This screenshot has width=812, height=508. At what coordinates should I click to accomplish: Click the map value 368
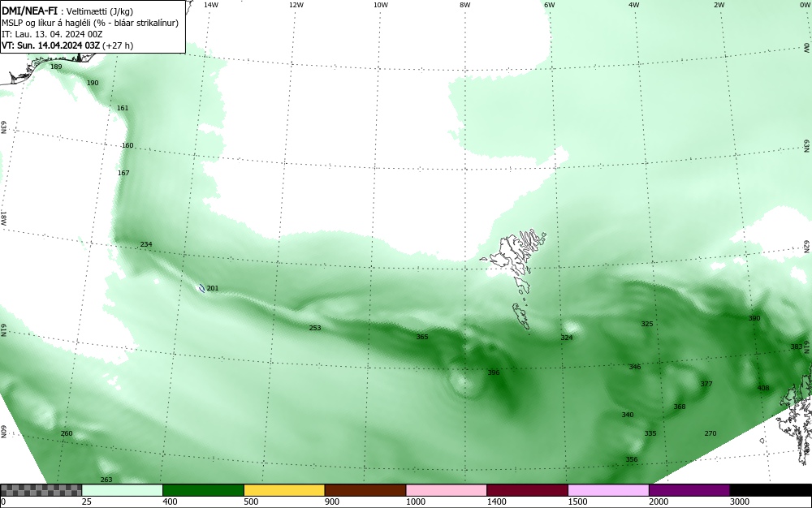[x=680, y=407]
